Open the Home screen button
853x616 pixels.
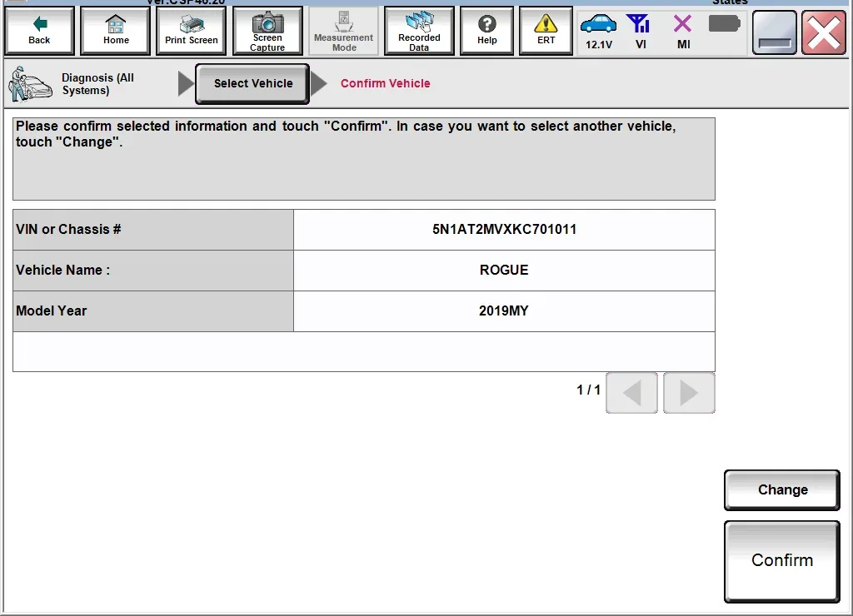tap(115, 31)
